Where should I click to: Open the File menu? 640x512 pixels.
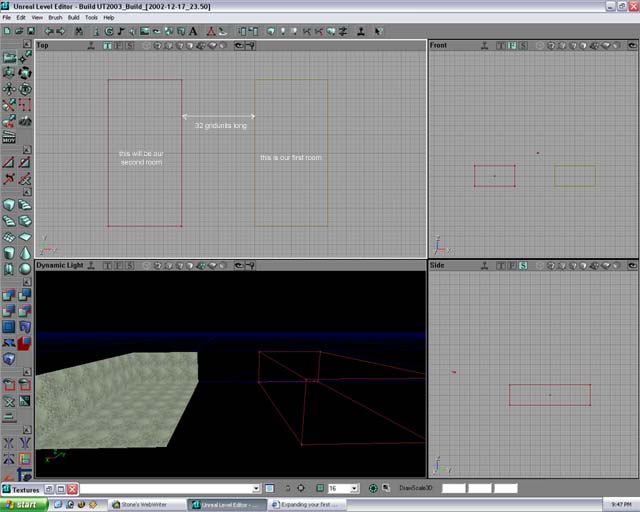pos(7,18)
